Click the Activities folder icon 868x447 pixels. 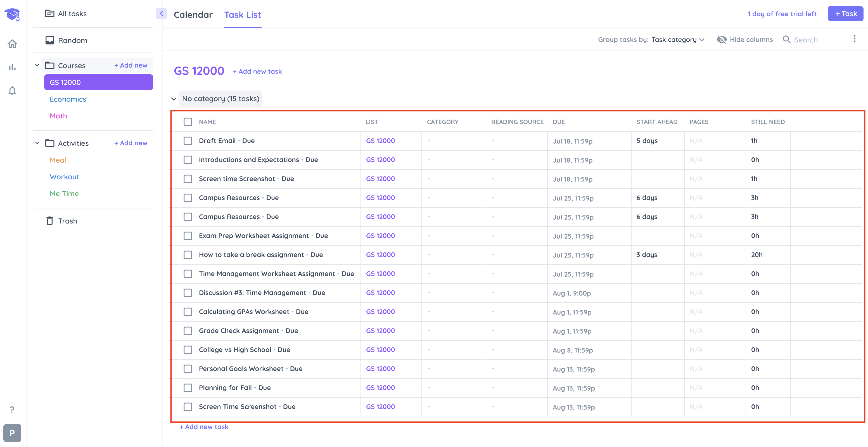click(49, 143)
